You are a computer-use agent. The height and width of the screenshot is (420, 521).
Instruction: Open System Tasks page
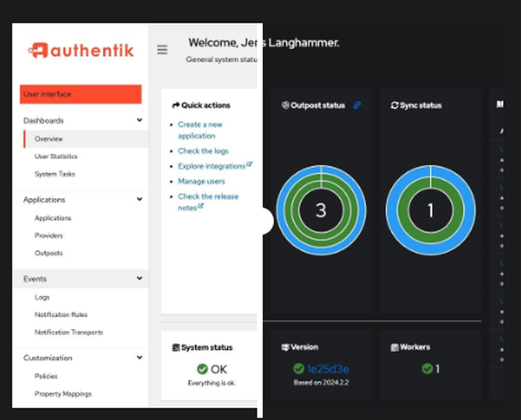[x=55, y=174]
